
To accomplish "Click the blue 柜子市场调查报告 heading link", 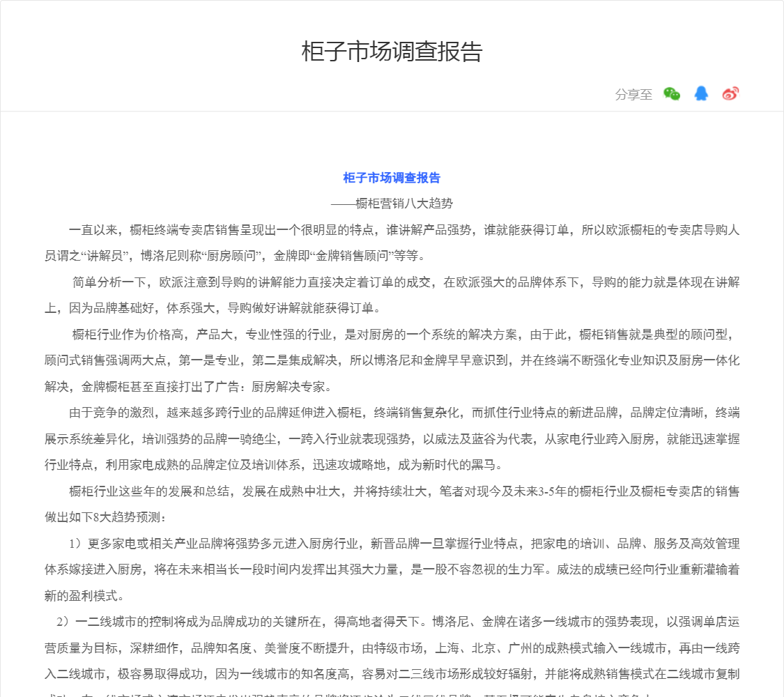I will click(392, 178).
